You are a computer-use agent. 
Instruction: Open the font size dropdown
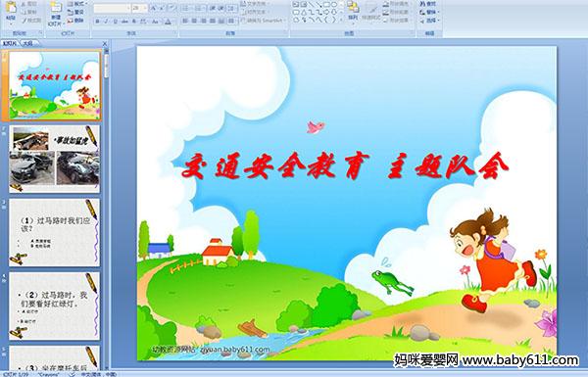139,8
